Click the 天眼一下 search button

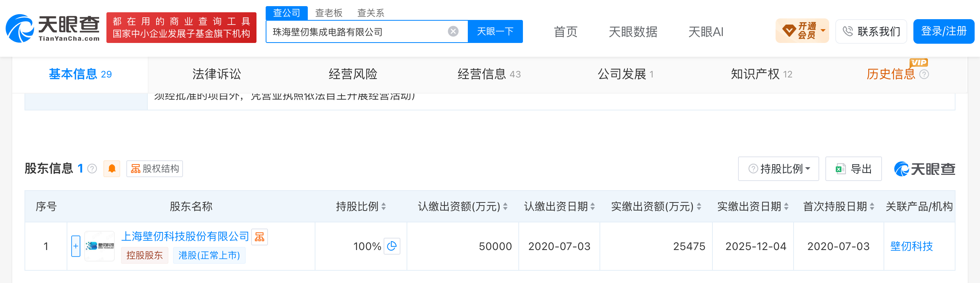click(x=495, y=31)
